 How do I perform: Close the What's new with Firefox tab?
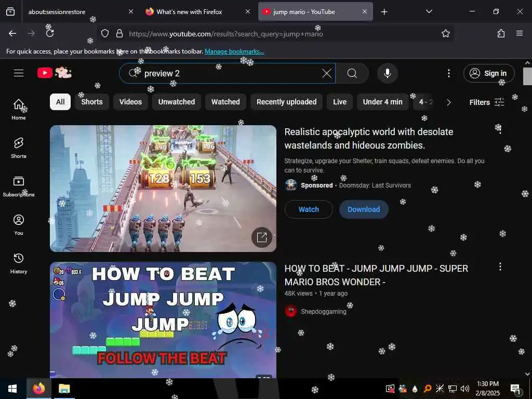tap(248, 11)
